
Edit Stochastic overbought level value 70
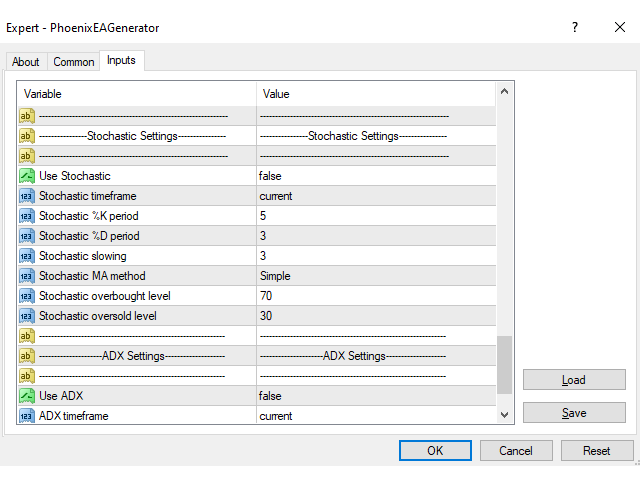[375, 296]
